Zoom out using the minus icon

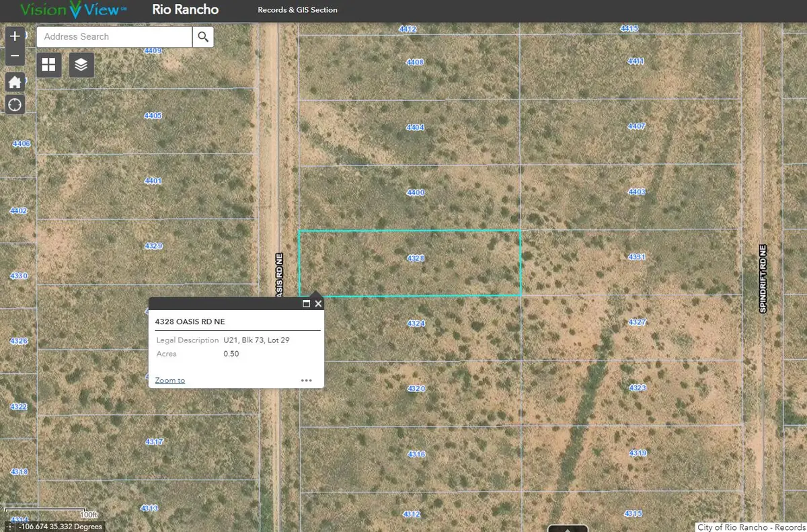14,56
